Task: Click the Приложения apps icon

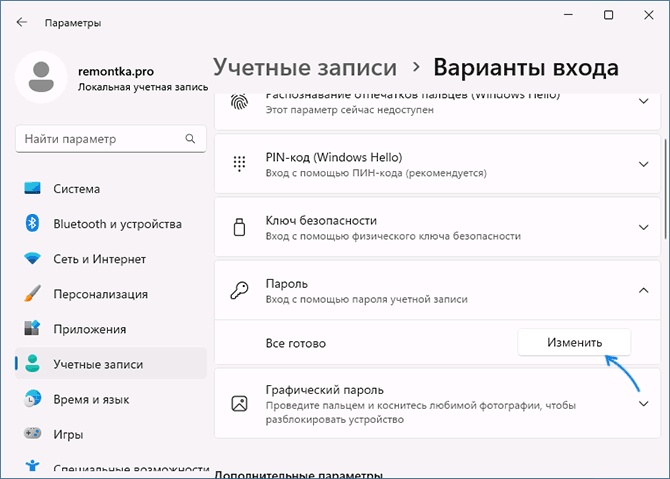Action: coord(32,328)
